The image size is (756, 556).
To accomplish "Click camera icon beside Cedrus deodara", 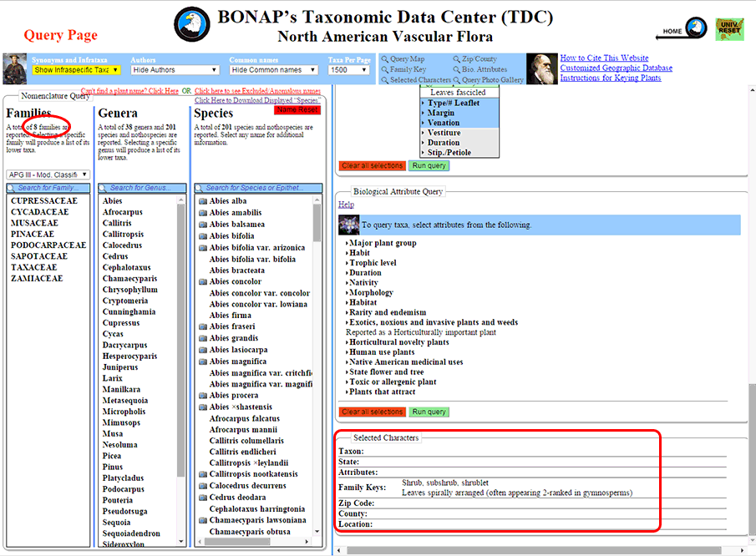I will click(x=203, y=498).
